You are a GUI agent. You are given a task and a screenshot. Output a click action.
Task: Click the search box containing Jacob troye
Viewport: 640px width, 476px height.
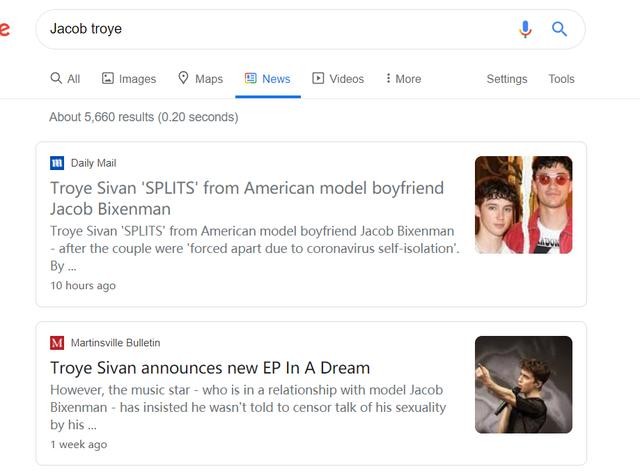270,29
